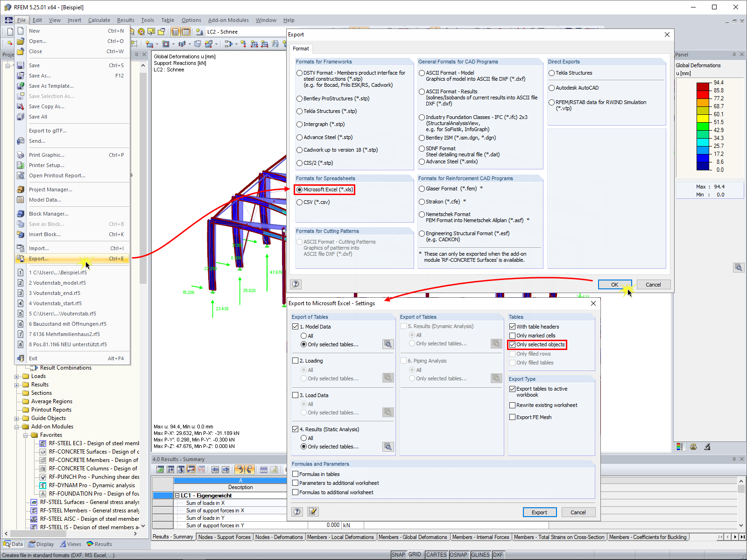The width and height of the screenshot is (747, 560).
Task: Select the CSV (*.csv) export format
Action: point(299,202)
